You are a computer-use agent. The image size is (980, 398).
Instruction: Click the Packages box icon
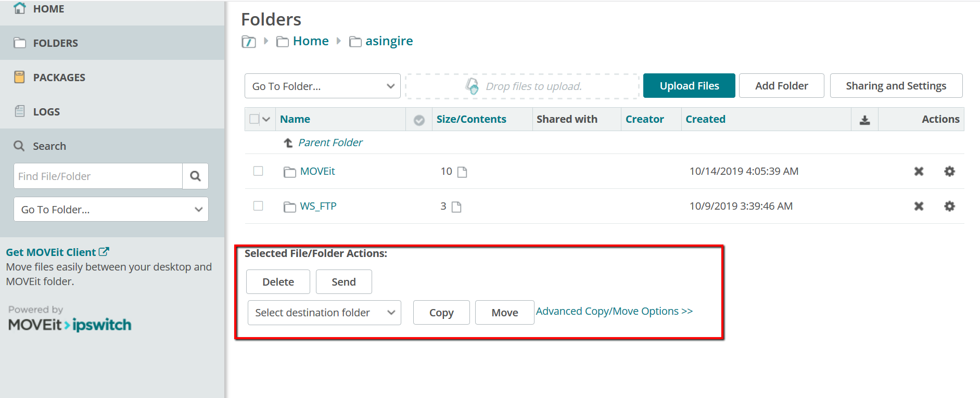click(x=19, y=77)
